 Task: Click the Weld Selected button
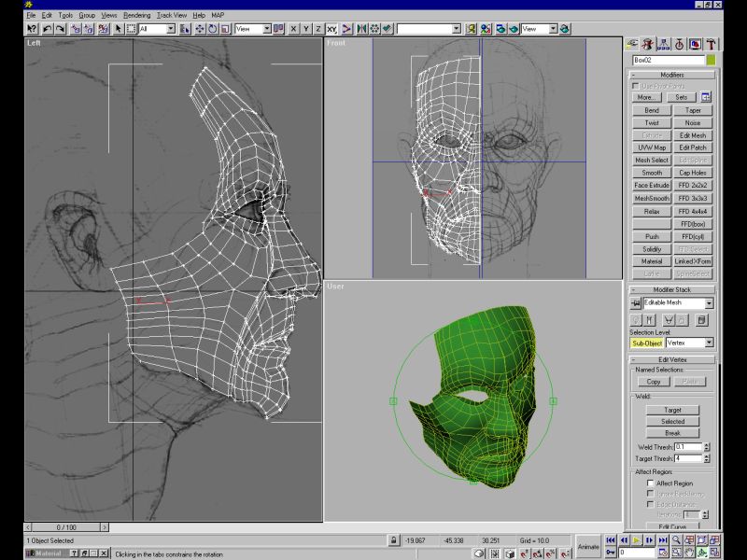click(672, 421)
